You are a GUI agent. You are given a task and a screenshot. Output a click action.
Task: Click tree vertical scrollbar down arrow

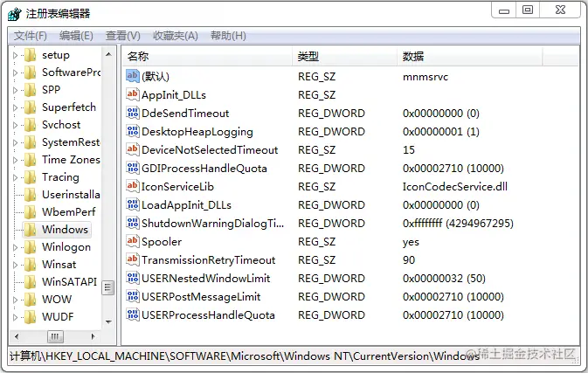(108, 321)
